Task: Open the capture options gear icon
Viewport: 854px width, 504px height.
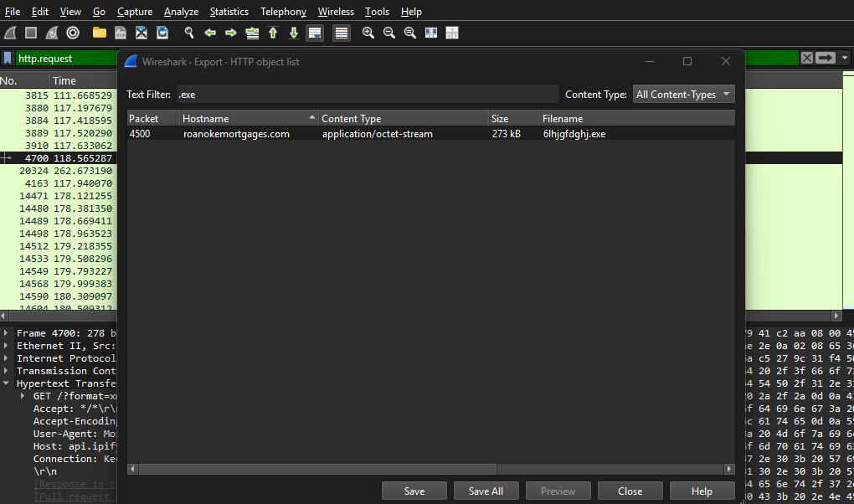Action: coord(73,33)
